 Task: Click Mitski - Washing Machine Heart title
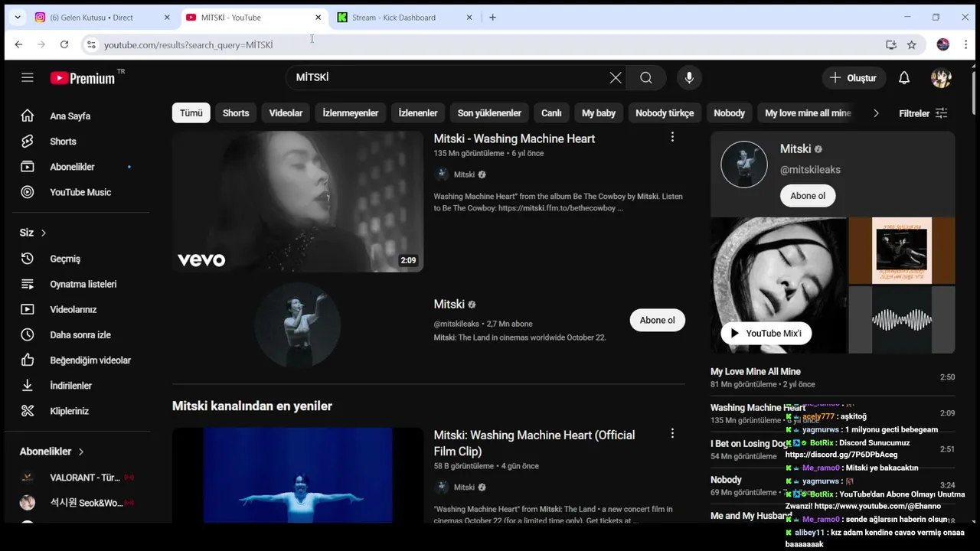tap(514, 139)
